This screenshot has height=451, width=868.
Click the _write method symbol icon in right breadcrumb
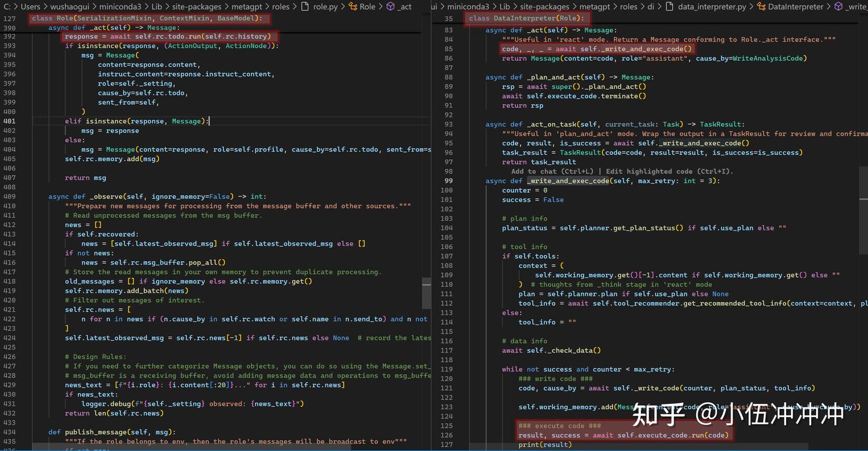tap(838, 7)
